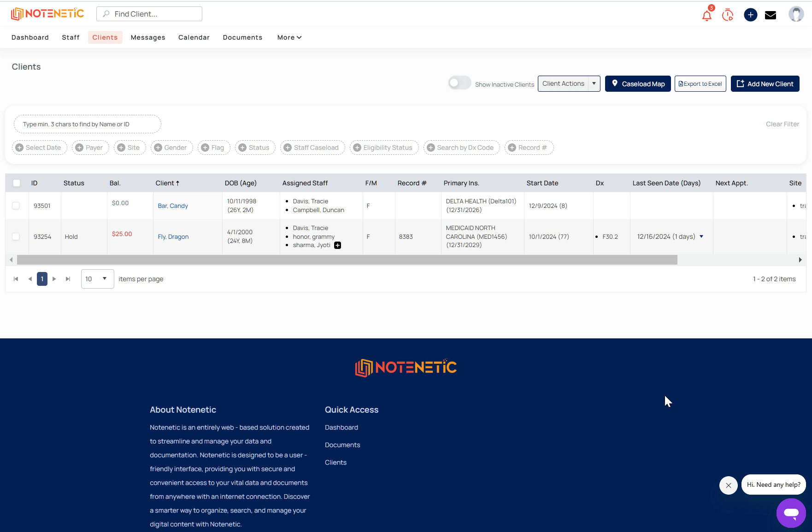Screen dimensions: 812x532
Task: Click the $25.00 balance cell
Action: [x=122, y=234]
